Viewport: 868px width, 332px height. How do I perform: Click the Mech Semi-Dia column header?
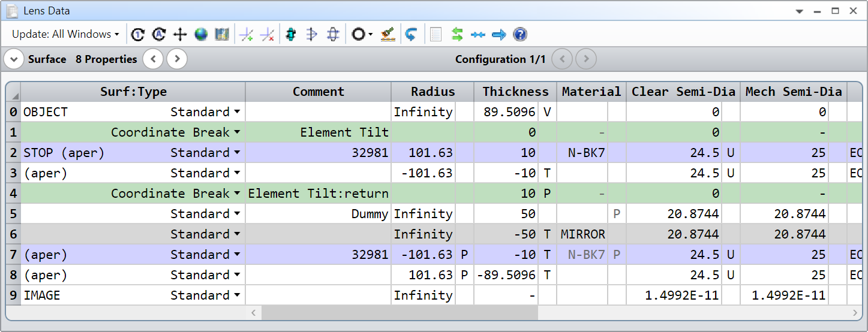794,92
